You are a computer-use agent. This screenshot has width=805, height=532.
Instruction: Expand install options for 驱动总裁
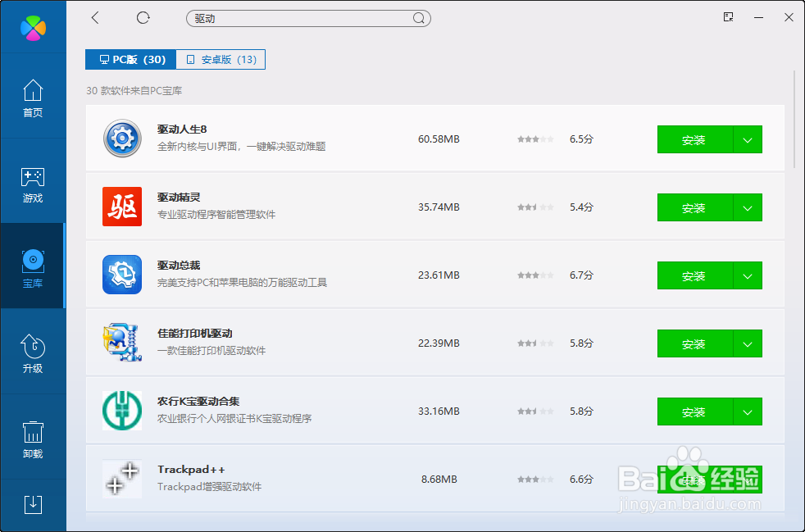[748, 275]
